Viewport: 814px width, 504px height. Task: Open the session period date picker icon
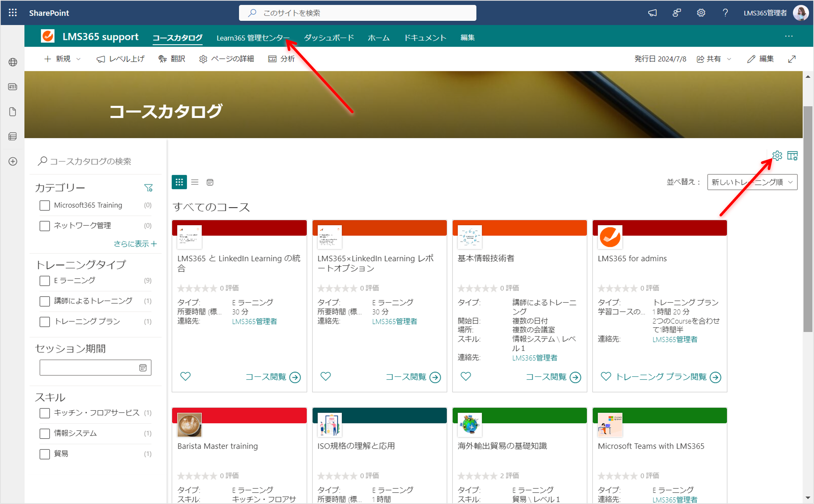pyautogui.click(x=143, y=368)
